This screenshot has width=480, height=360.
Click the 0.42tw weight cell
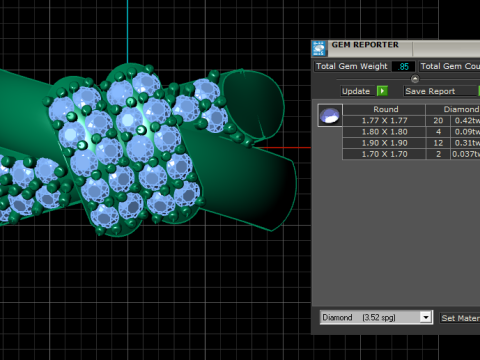coord(466,121)
